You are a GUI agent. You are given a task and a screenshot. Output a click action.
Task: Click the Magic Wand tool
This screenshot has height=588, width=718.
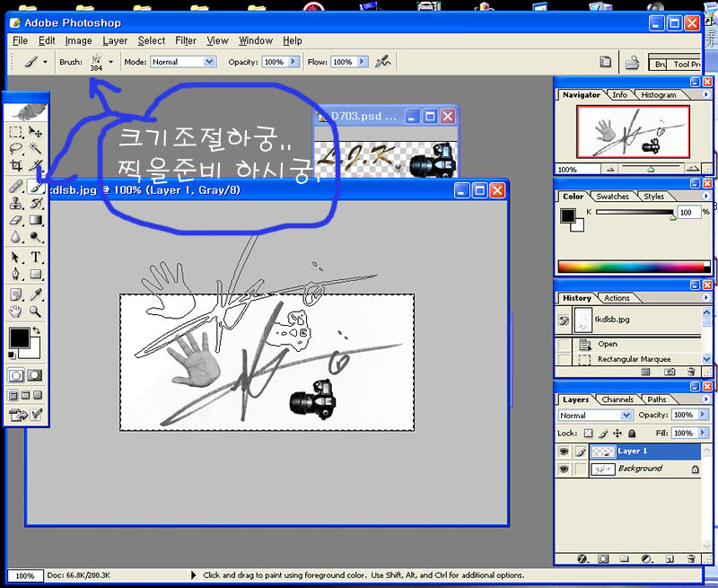tap(36, 149)
